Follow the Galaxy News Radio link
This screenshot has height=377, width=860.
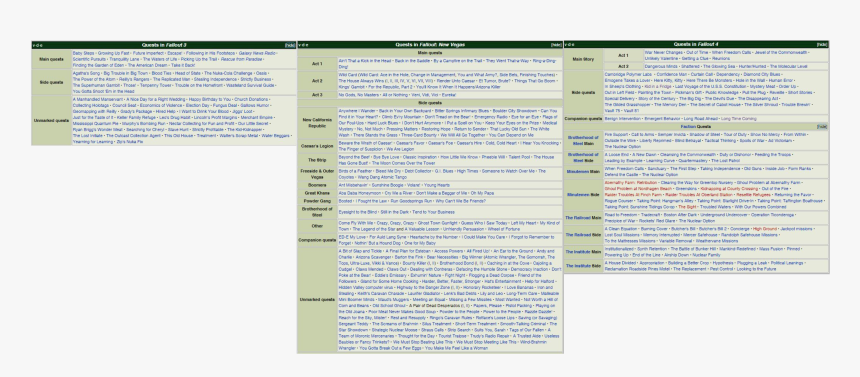point(258,53)
